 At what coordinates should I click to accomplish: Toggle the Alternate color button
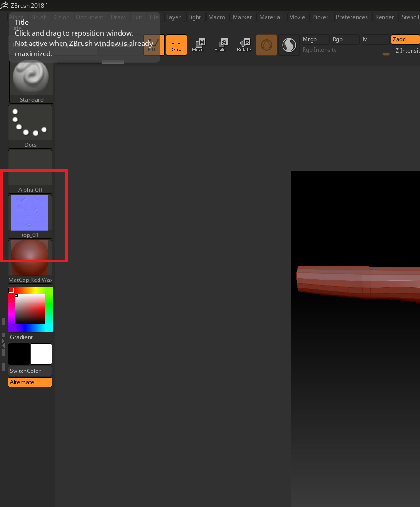click(x=30, y=382)
